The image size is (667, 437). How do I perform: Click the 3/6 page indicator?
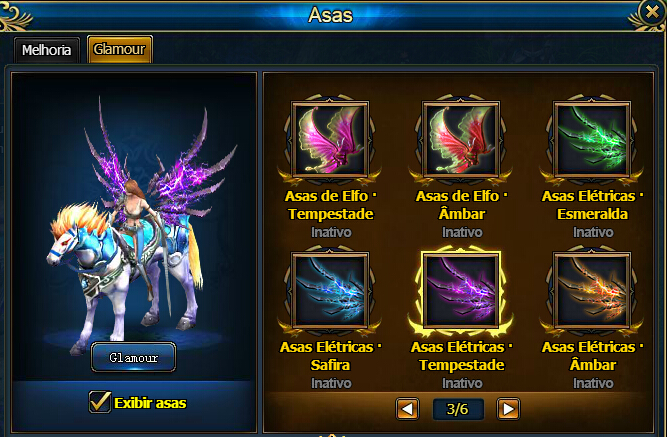[458, 409]
